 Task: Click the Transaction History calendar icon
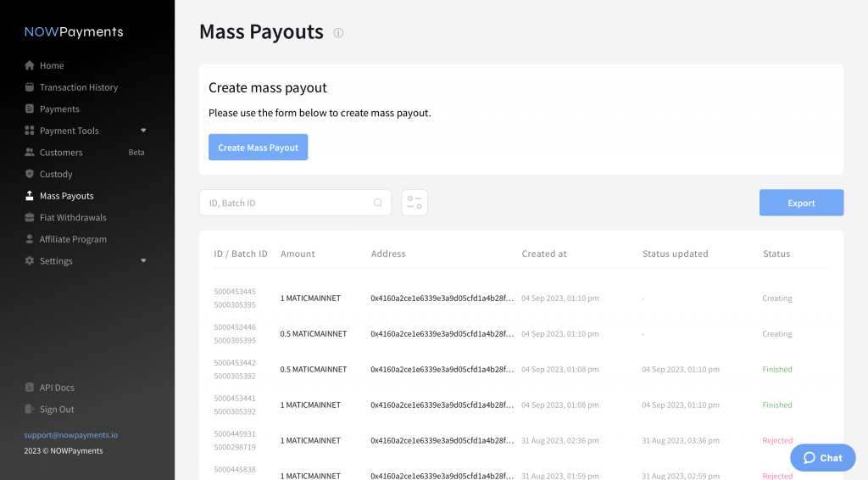click(30, 87)
